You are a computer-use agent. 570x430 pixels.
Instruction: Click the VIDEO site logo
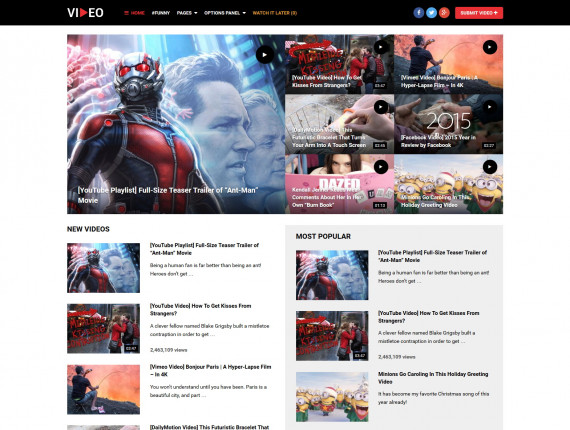(85, 13)
